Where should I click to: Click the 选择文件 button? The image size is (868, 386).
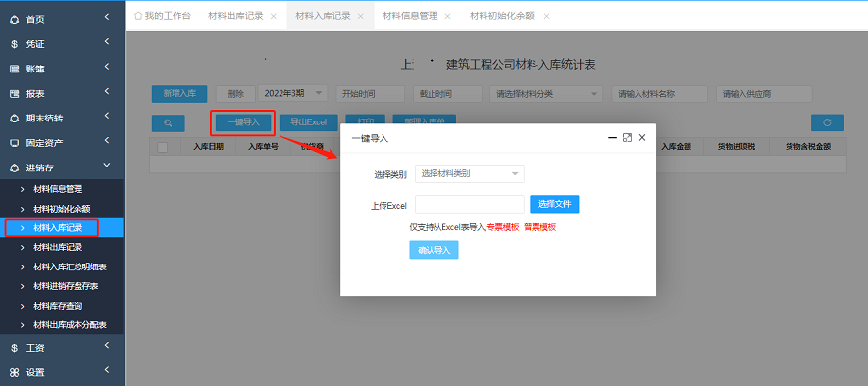tap(555, 204)
